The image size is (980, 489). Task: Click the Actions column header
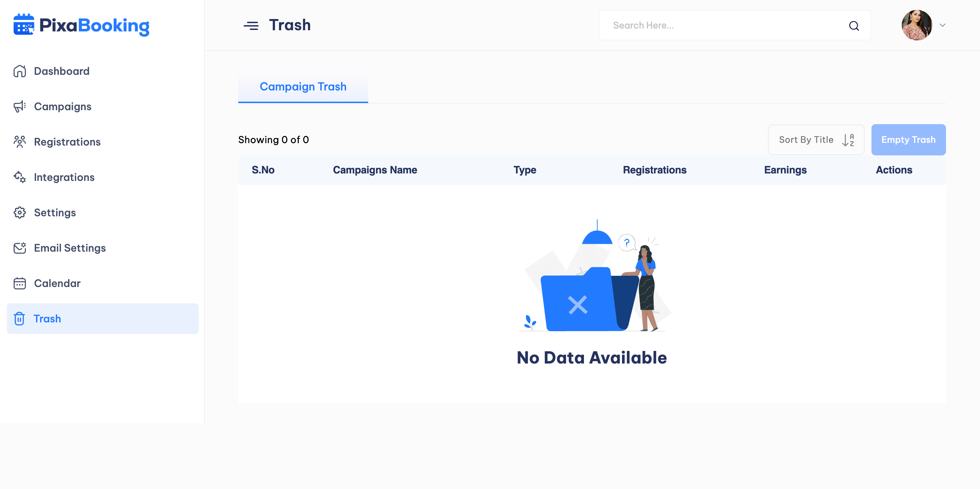point(894,170)
